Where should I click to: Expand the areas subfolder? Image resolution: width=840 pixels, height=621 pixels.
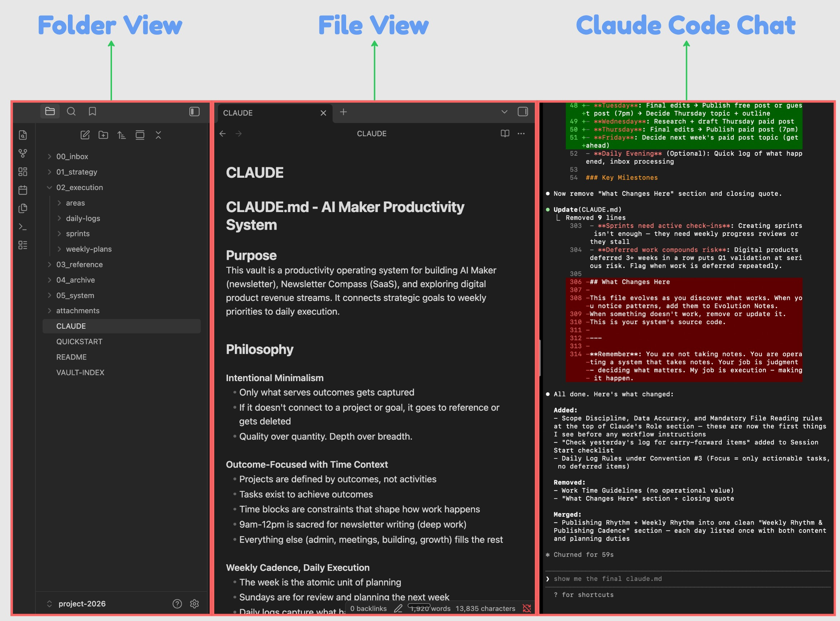(59, 203)
